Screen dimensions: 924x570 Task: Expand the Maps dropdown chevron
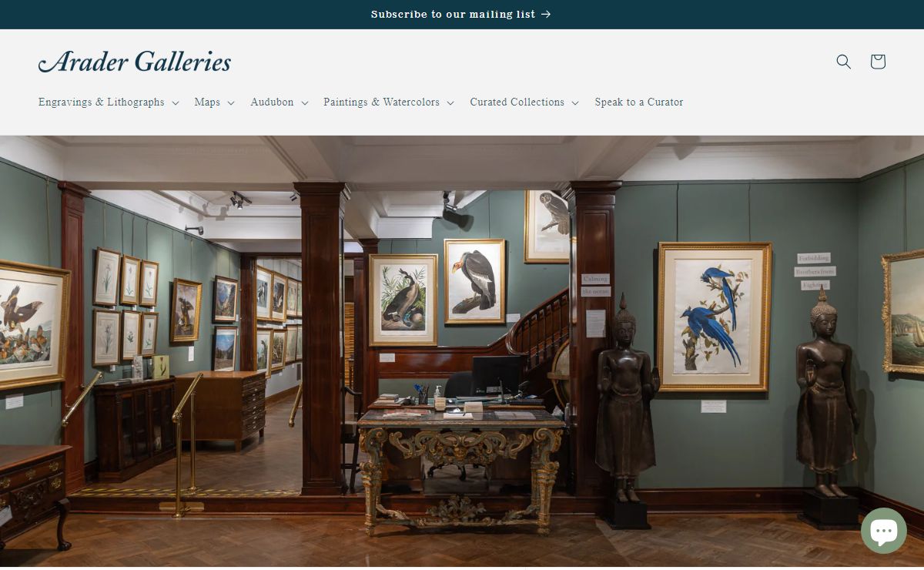tap(231, 102)
